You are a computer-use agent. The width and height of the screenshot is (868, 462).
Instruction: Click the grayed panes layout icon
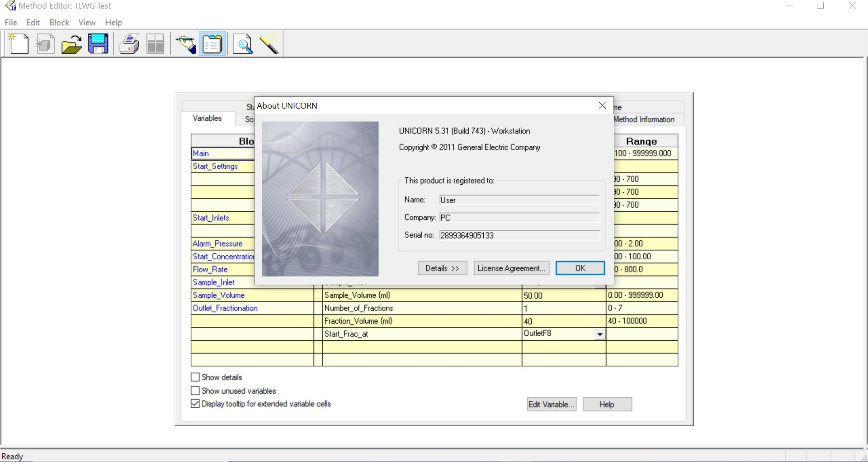coord(155,44)
